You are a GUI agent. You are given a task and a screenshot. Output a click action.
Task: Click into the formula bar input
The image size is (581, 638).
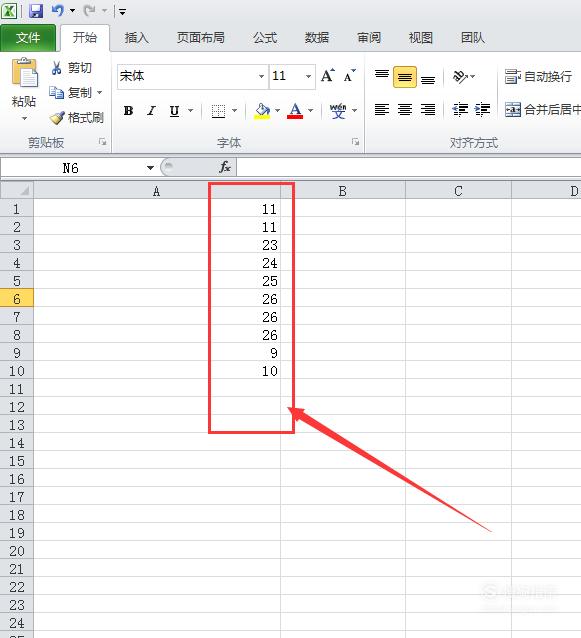[408, 167]
